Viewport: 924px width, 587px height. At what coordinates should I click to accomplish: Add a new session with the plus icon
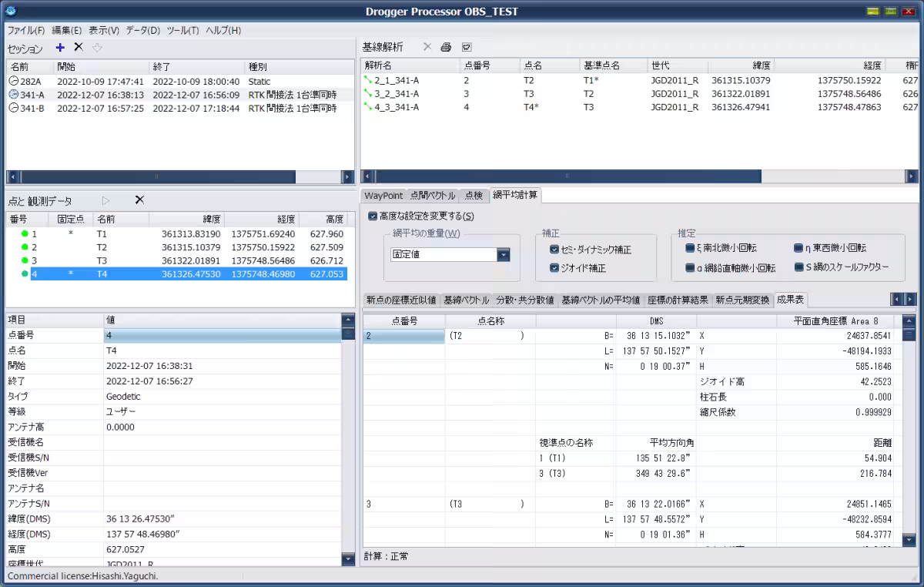click(60, 48)
